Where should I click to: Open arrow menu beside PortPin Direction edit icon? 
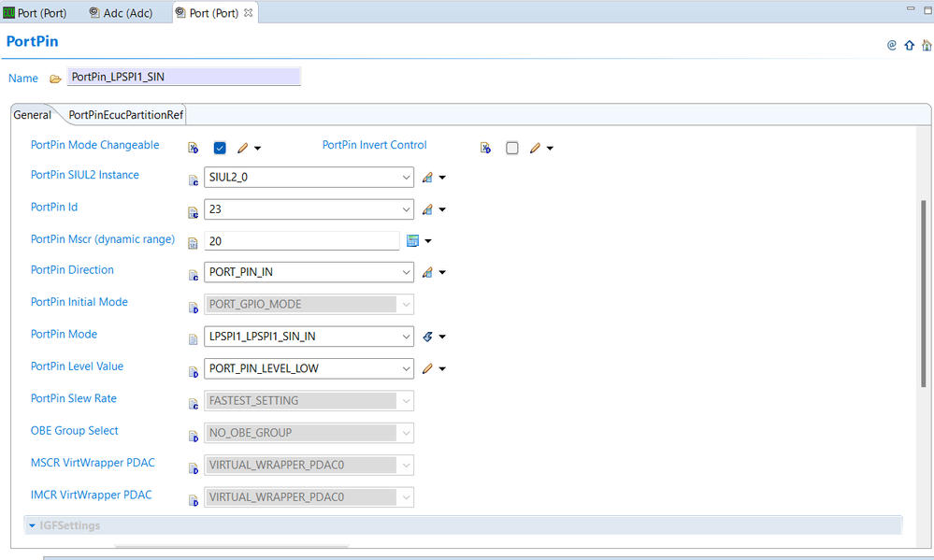click(x=442, y=273)
